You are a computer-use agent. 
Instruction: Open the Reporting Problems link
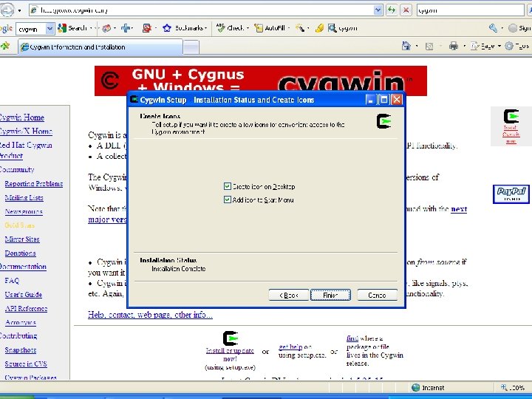[33, 183]
